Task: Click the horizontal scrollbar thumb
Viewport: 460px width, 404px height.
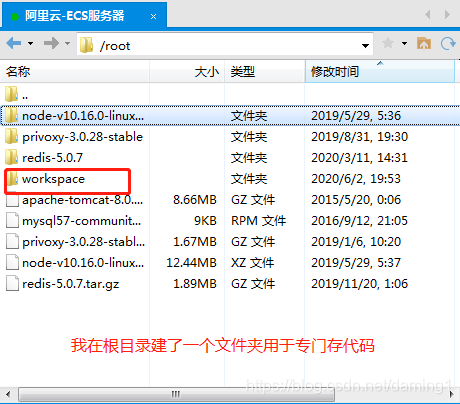Action: (x=176, y=394)
